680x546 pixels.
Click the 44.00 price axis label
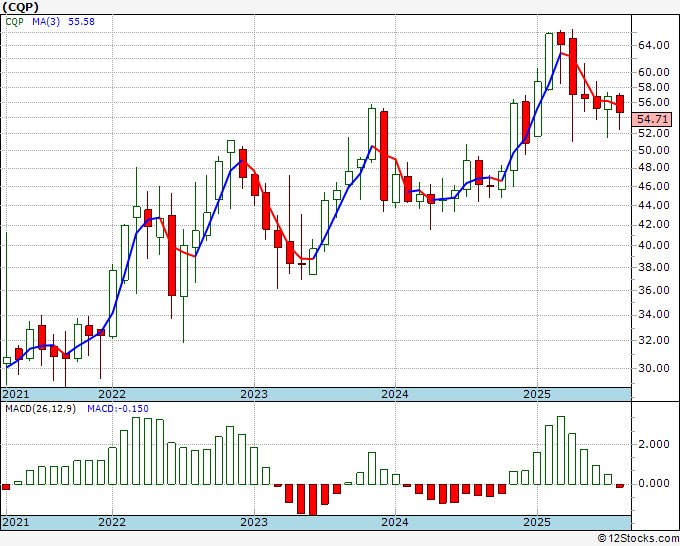653,205
